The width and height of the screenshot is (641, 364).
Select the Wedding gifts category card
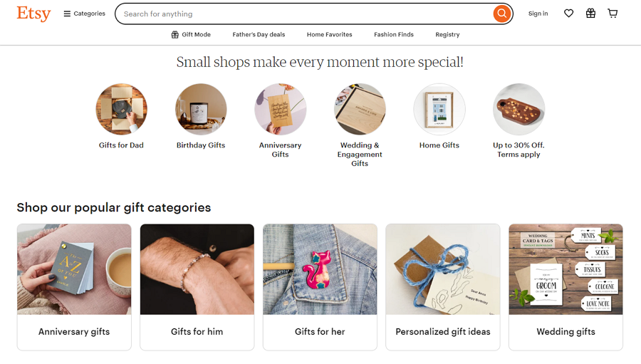pyautogui.click(x=566, y=286)
